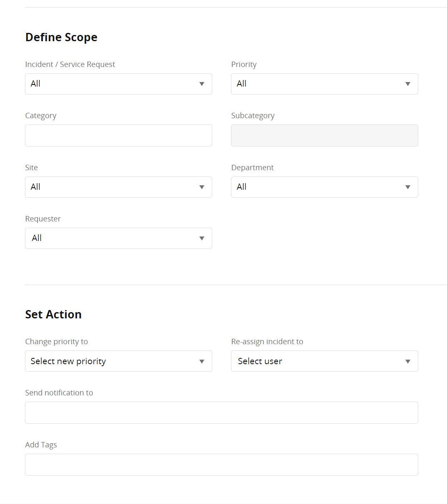Viewport: 447px width, 504px height.
Task: Click the greyed-out Subcategory field
Action: (x=325, y=136)
